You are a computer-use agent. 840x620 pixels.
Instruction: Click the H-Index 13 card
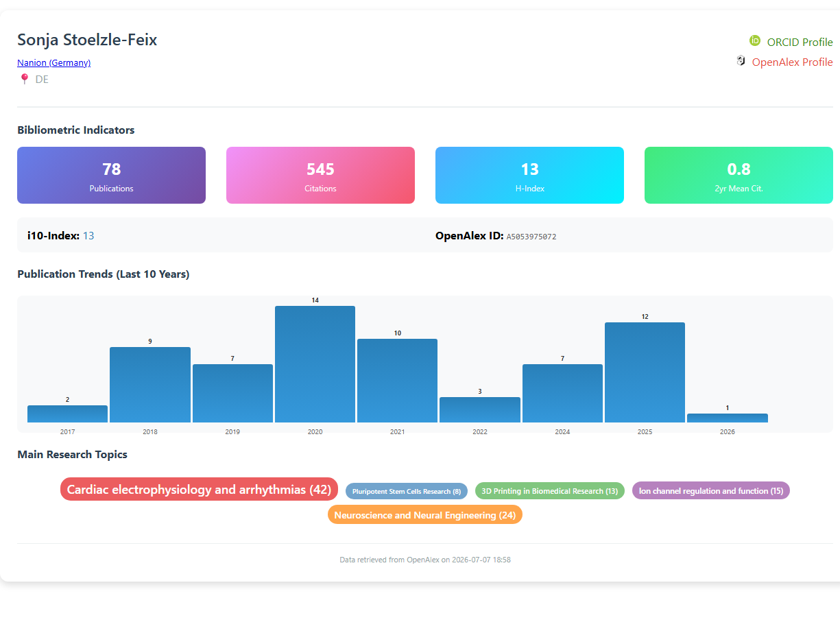click(x=529, y=175)
